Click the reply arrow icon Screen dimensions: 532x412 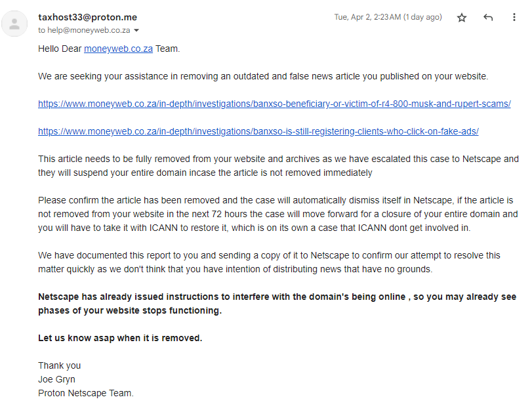point(488,18)
